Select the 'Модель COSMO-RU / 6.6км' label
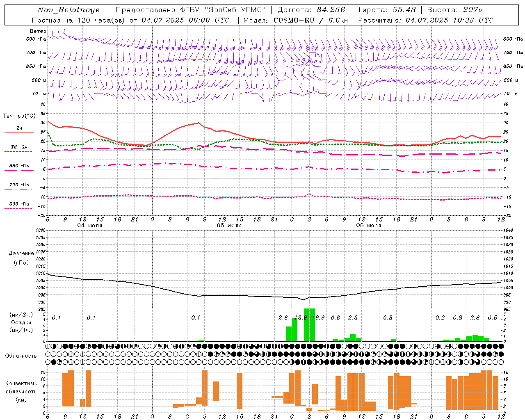The width and height of the screenshot is (525, 420). (295, 20)
